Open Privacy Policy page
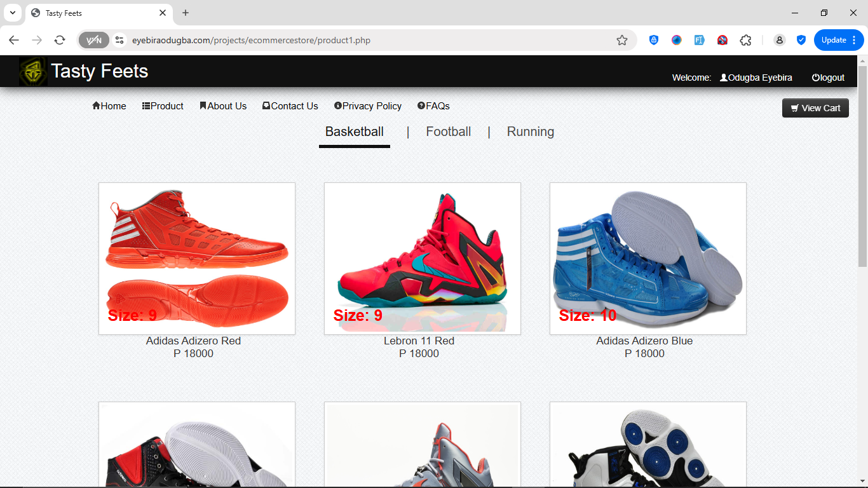 pyautogui.click(x=368, y=106)
